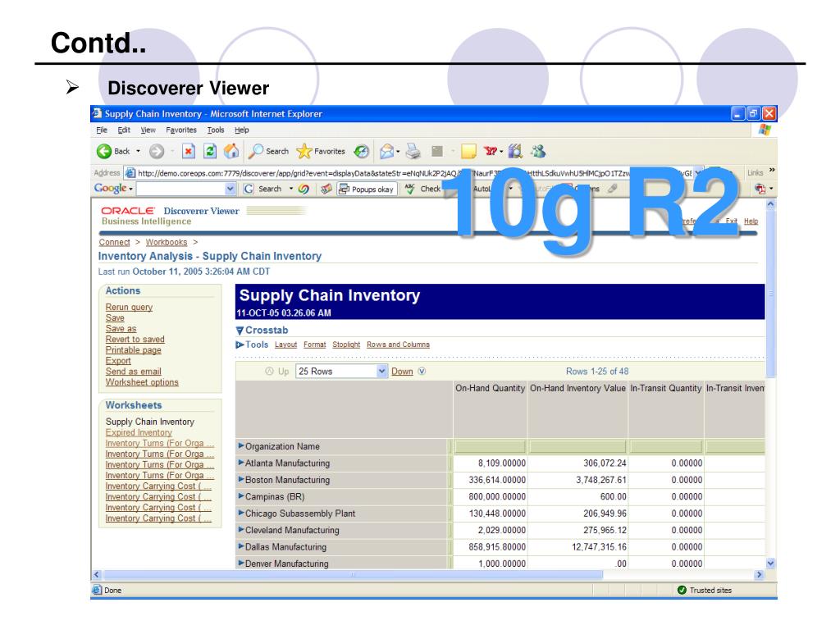Viewport: 840px width, 630px height.
Task: Click the Forward arrow in IE toolbar
Action: pos(157,152)
